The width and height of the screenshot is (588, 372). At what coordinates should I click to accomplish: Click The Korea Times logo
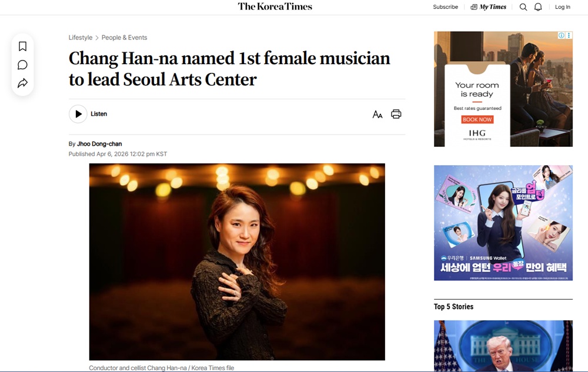click(275, 7)
